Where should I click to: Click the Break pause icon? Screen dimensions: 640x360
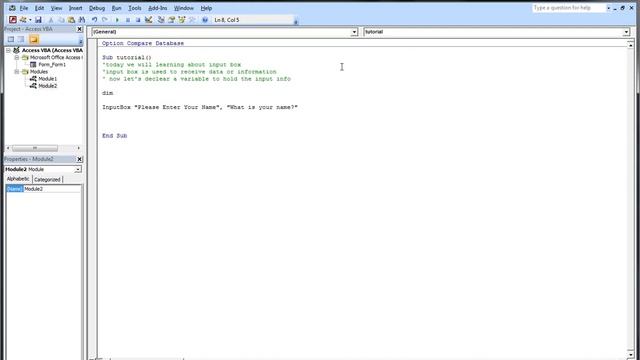[128, 20]
